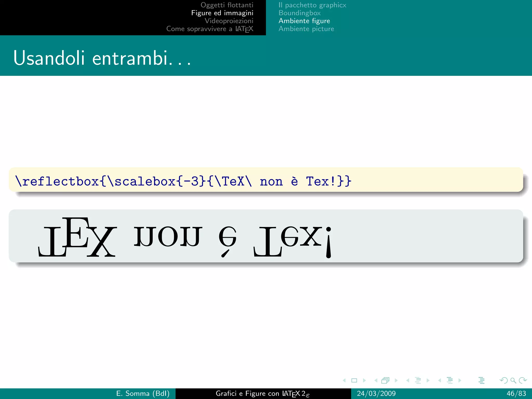Click the go back curved arrow
The height and width of the screenshot is (399, 532).
coord(503,380)
